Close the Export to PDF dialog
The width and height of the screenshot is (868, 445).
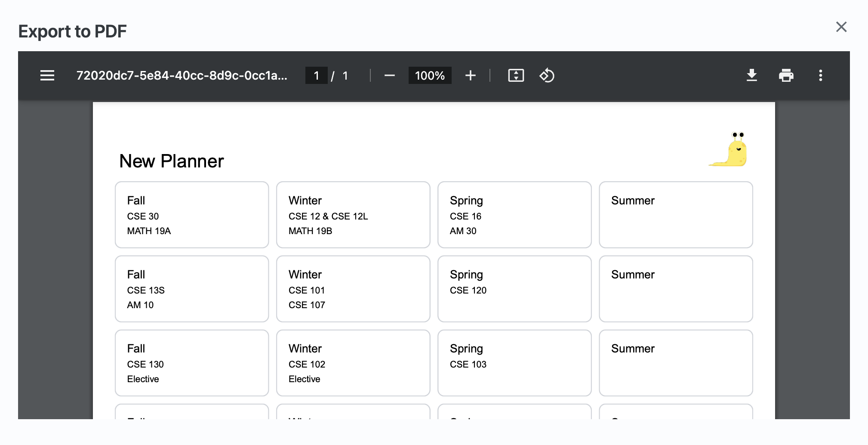(841, 27)
